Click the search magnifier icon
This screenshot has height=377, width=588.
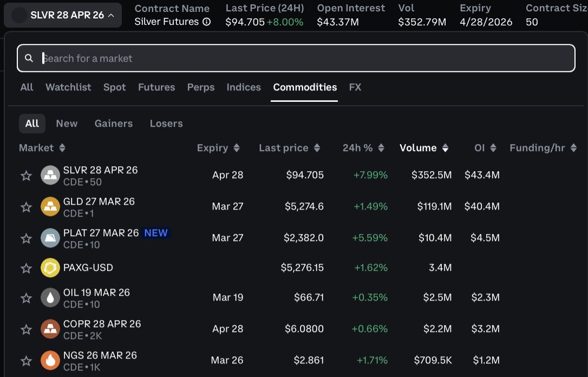pos(29,57)
